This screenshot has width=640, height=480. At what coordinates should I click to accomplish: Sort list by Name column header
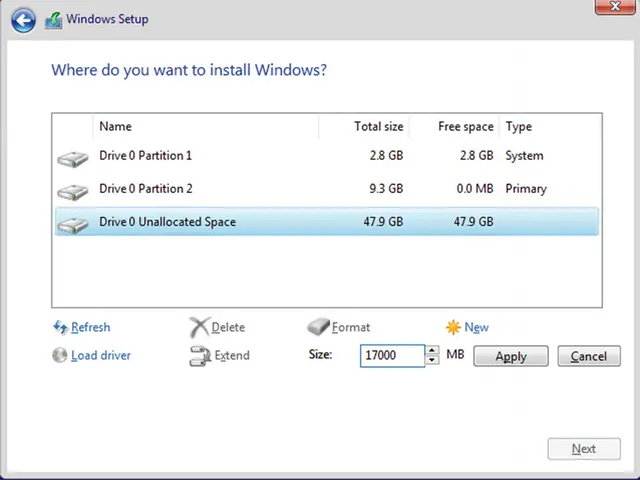click(115, 127)
